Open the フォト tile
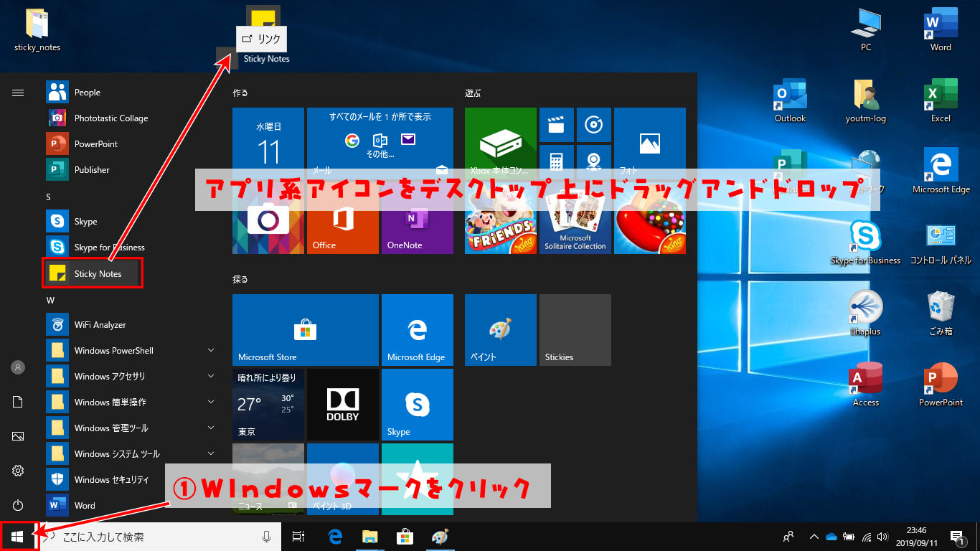The image size is (980, 551). pyautogui.click(x=650, y=143)
